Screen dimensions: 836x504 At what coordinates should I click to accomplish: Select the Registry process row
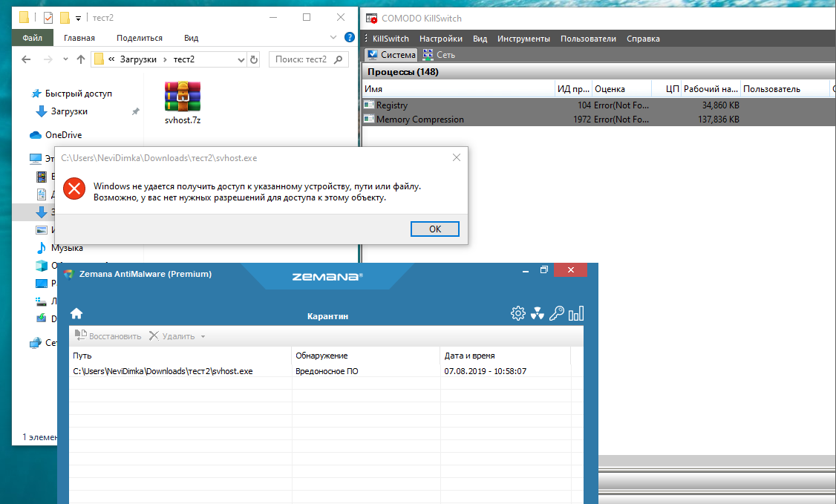[x=598, y=105]
